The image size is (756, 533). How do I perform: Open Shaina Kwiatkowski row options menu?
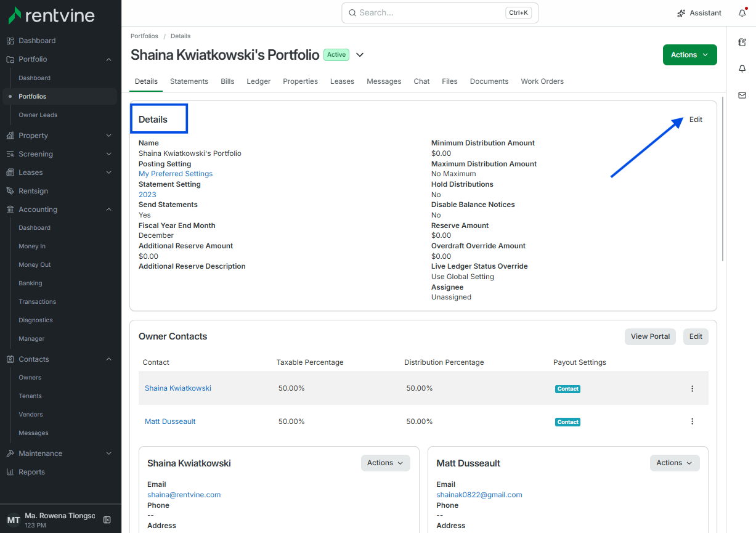(x=692, y=389)
